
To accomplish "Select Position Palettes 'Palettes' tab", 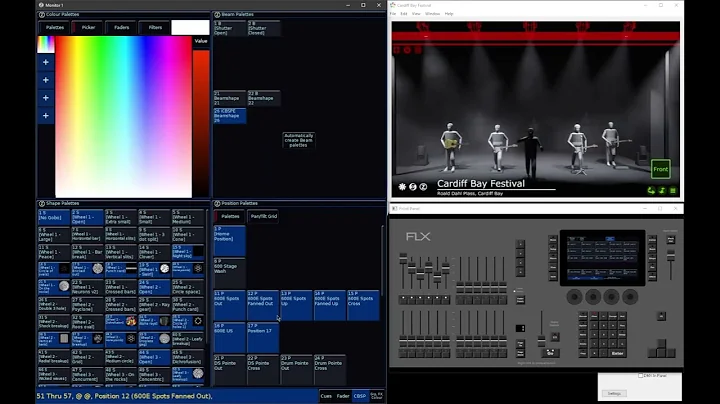I will (230, 216).
